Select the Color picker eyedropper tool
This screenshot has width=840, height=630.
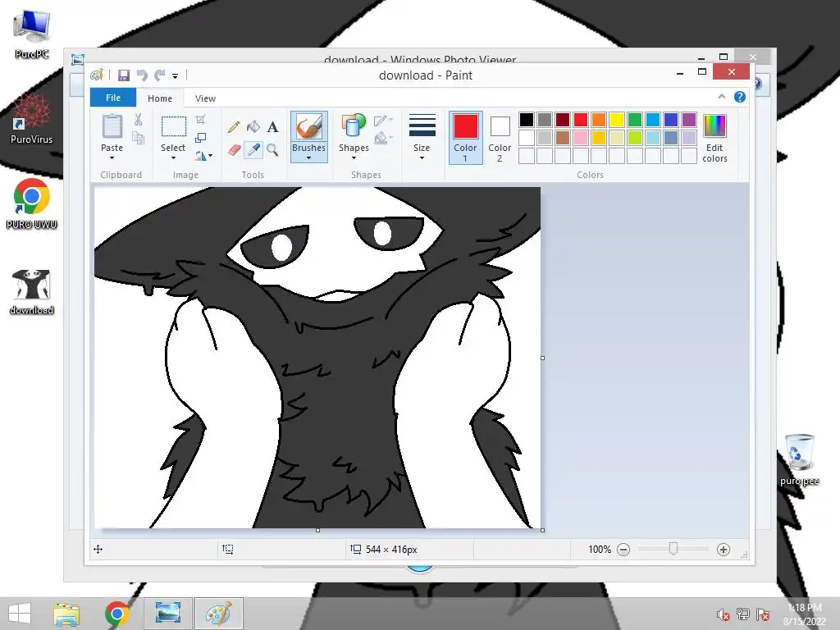click(x=253, y=150)
